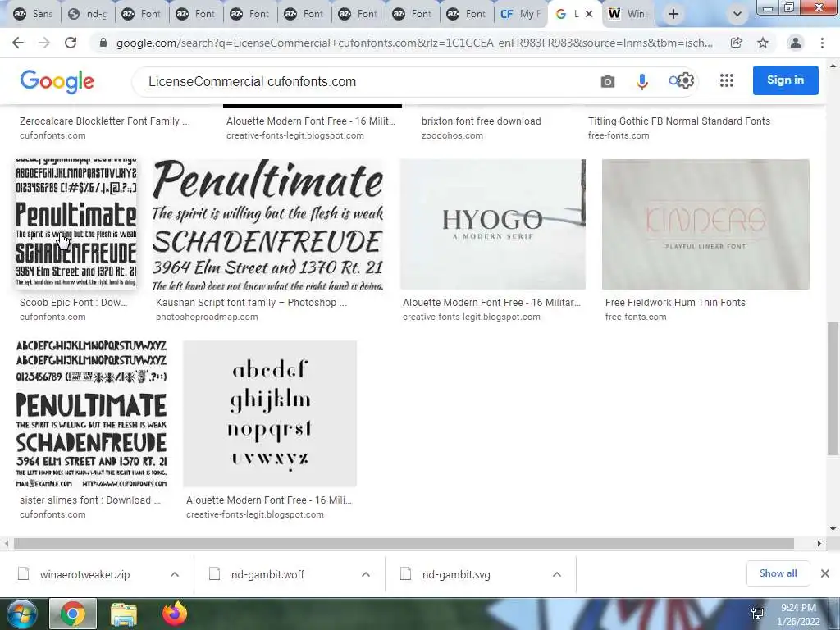Click the site lock icon in address bar
Screen dimensions: 840x630
pyautogui.click(x=103, y=43)
